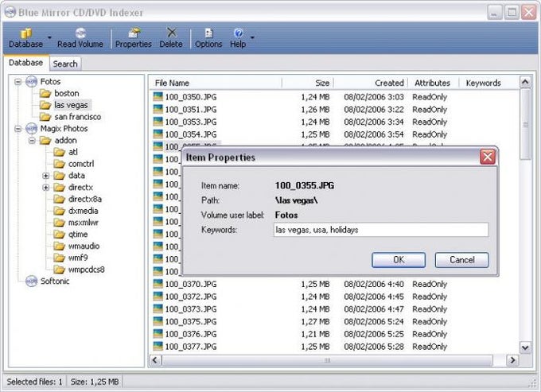Open the Database toolbar button
The height and width of the screenshot is (392, 541).
point(26,38)
